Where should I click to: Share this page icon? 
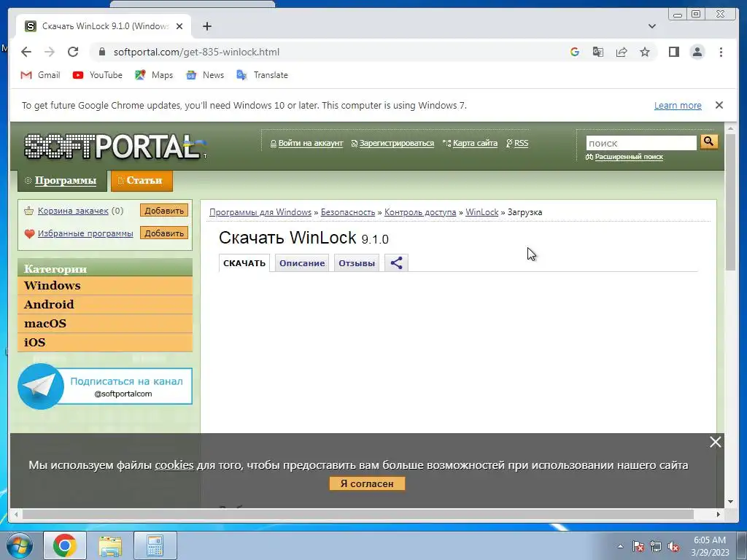[x=622, y=52]
